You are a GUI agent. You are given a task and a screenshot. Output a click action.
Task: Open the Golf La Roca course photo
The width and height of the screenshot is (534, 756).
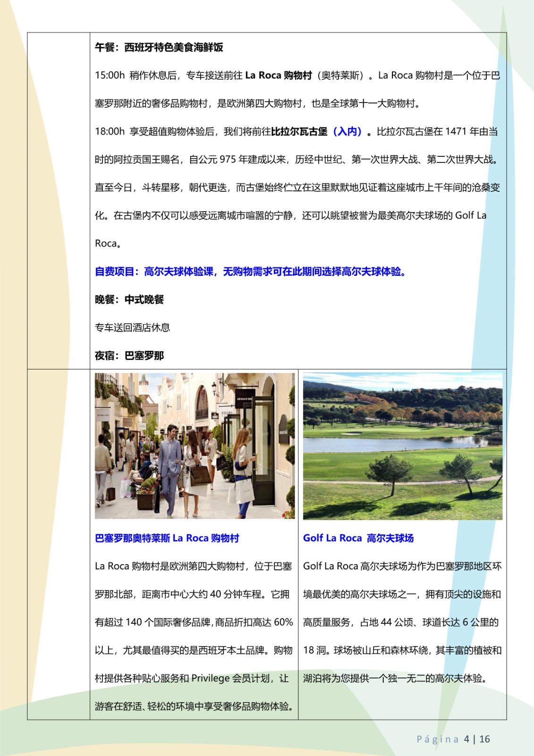(x=403, y=446)
